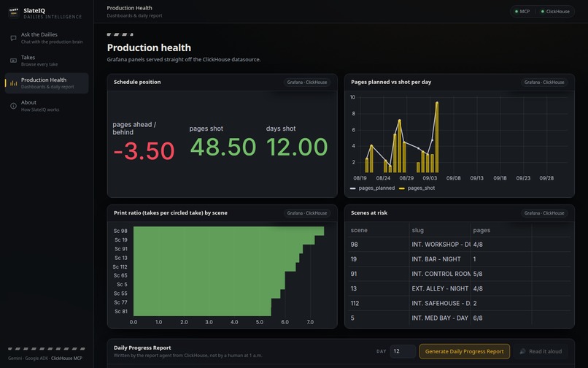The height and width of the screenshot is (368, 588).
Task: Select the INT. MED BAY - DAY slug cell
Action: tap(440, 318)
